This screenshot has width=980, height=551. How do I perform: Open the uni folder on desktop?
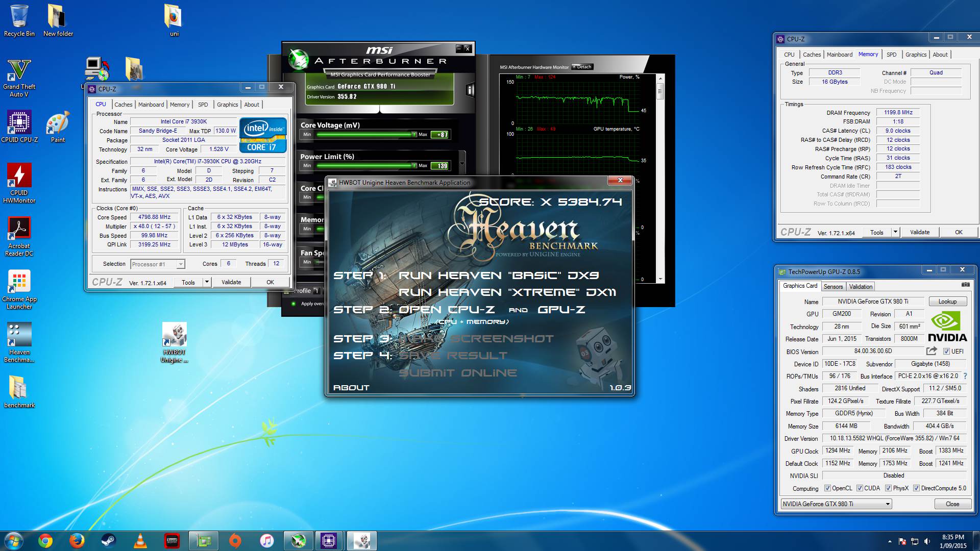coord(174,20)
